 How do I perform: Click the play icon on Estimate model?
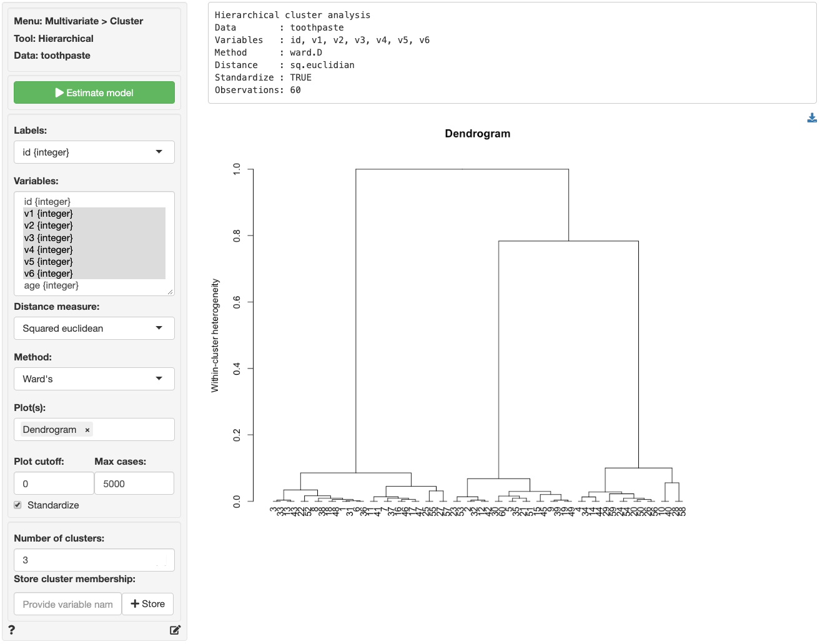59,92
